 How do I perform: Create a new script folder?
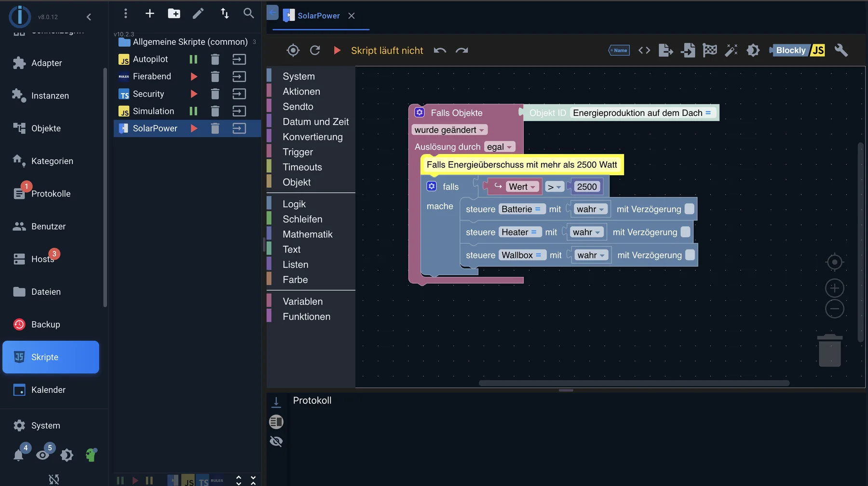pyautogui.click(x=174, y=14)
